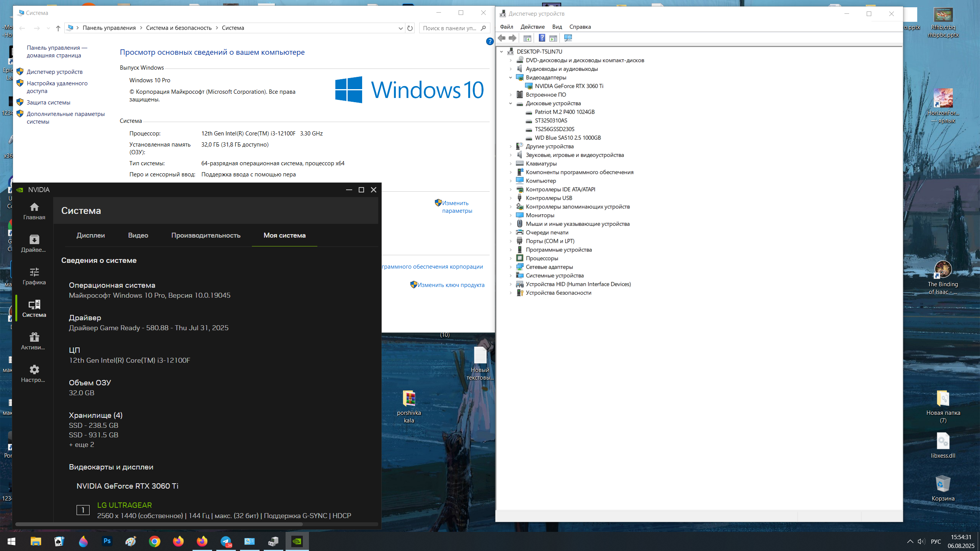980x551 pixels.
Task: Collapse the Видеоадаптеры tree node
Action: 510,77
